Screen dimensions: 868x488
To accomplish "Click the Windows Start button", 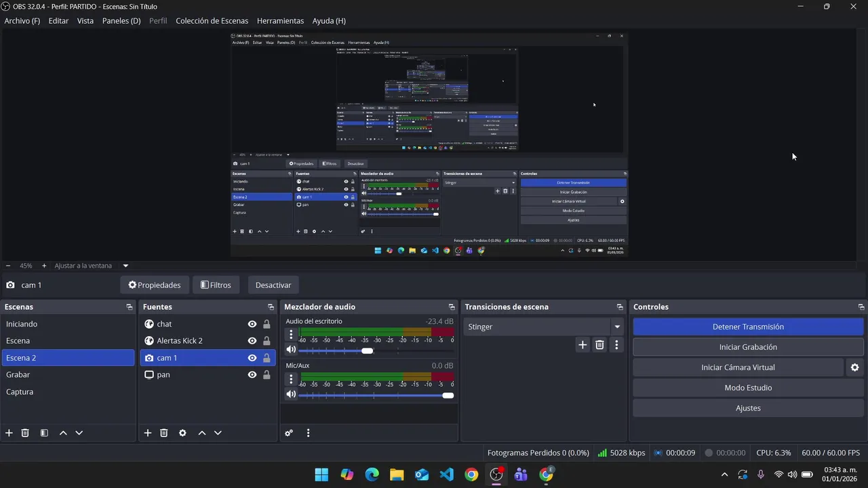I will click(321, 474).
